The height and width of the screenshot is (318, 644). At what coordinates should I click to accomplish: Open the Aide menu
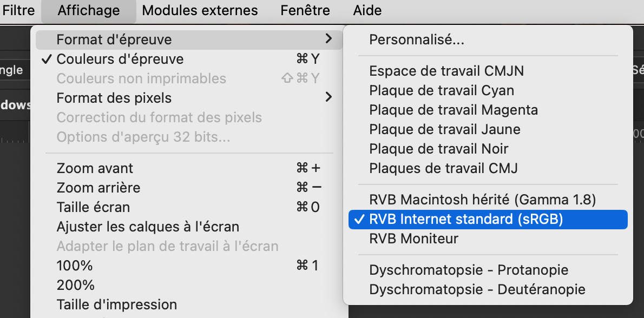367,10
